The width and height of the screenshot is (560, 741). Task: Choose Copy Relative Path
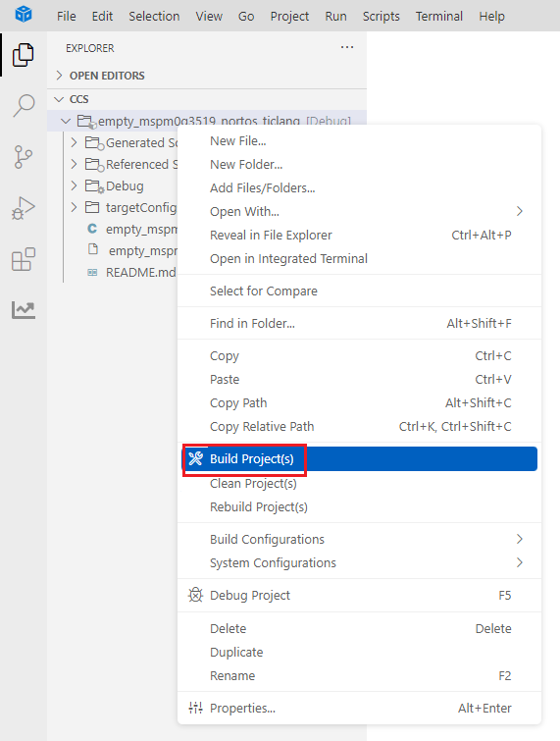click(x=359, y=426)
